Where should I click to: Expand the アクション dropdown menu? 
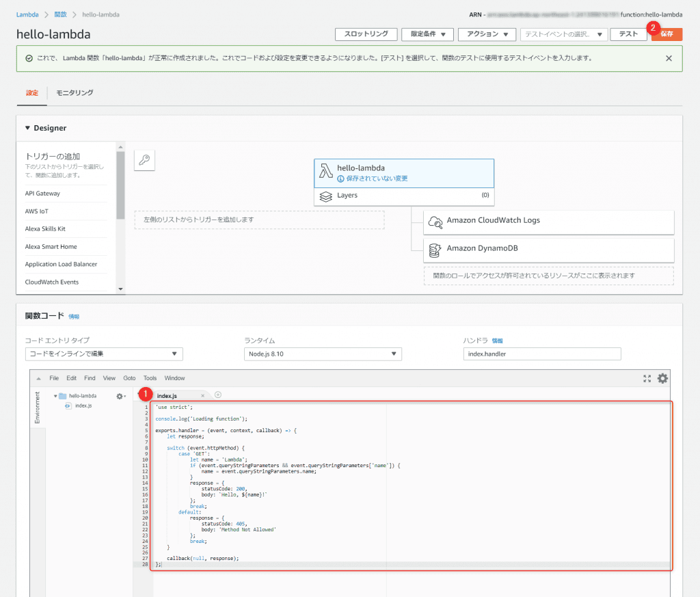[487, 34]
